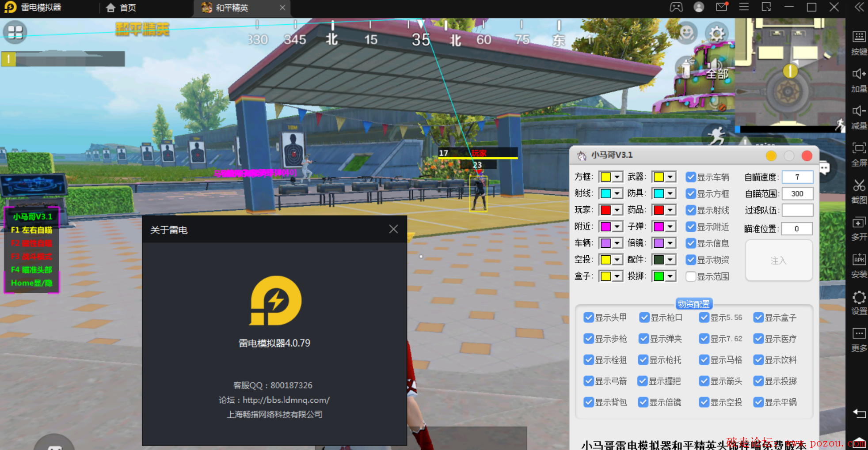The width and height of the screenshot is (868, 450).
Task: Expand the 车辆 color dropdown arrow
Action: click(x=617, y=243)
